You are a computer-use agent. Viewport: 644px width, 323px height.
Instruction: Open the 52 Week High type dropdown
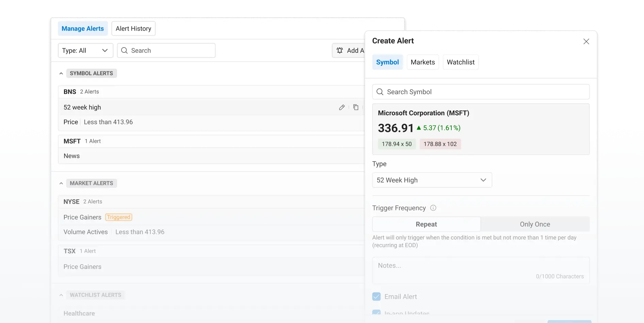tap(432, 180)
